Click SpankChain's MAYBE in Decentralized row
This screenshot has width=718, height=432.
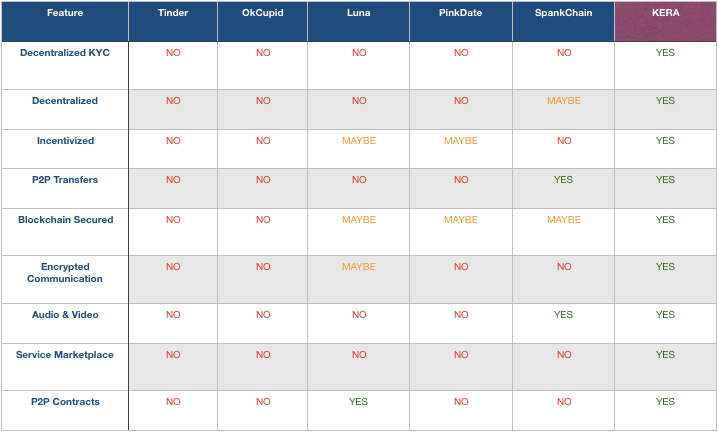click(x=564, y=101)
